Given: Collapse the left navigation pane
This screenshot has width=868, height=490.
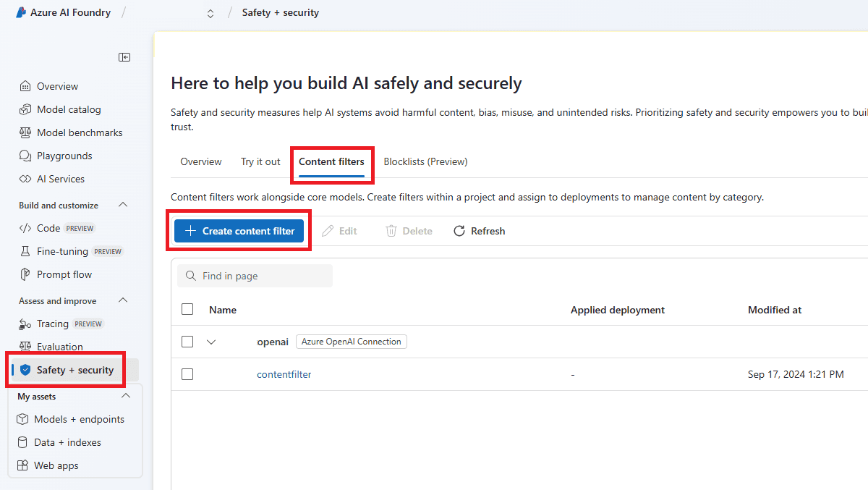Looking at the screenshot, I should point(124,56).
